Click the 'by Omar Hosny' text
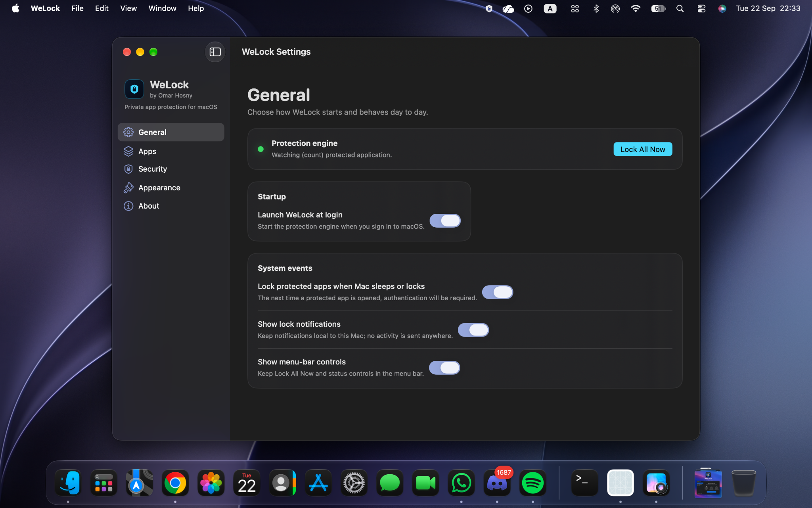 171,96
